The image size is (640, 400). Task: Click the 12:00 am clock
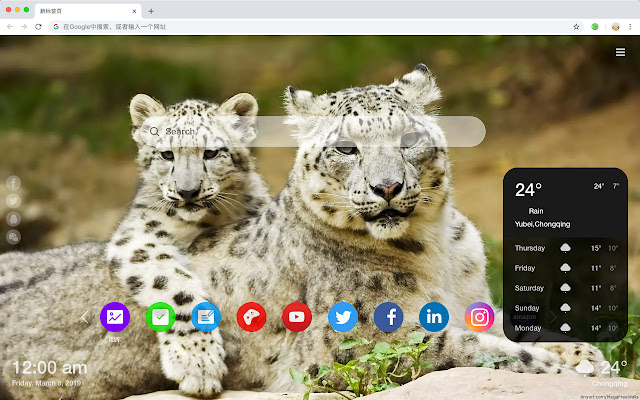[50, 368]
